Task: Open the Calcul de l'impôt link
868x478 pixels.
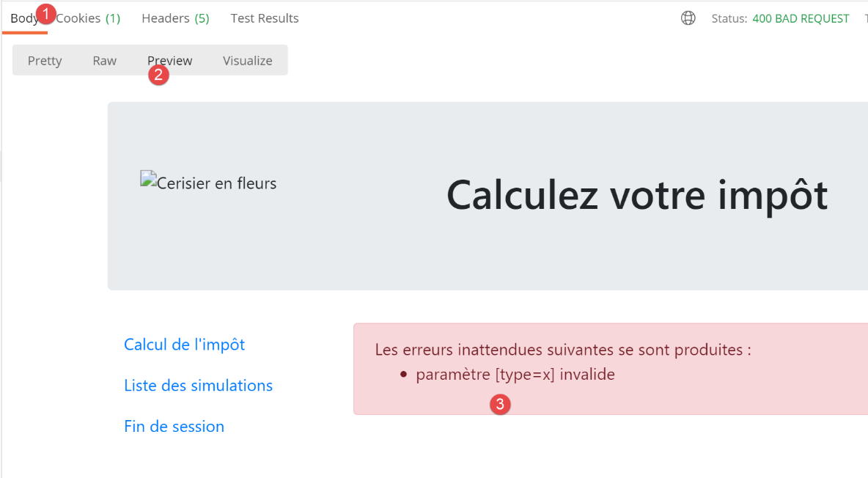Action: pyautogui.click(x=184, y=345)
